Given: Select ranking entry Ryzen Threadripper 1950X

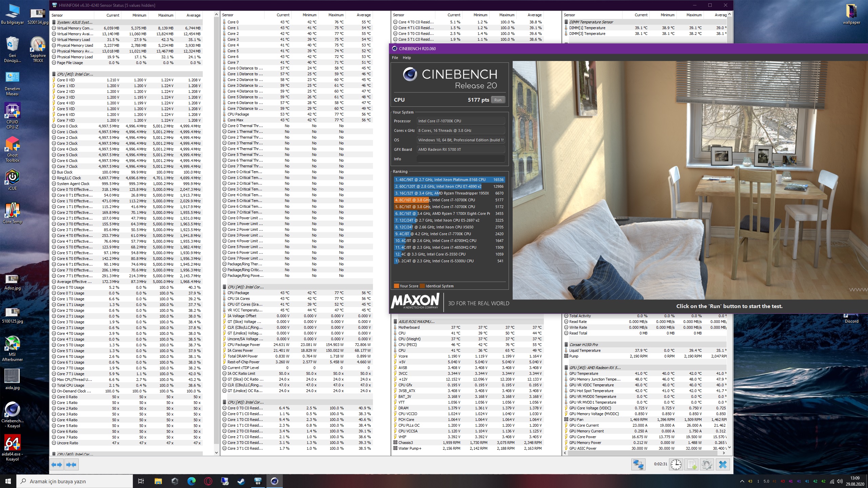Looking at the screenshot, I should coord(449,193).
